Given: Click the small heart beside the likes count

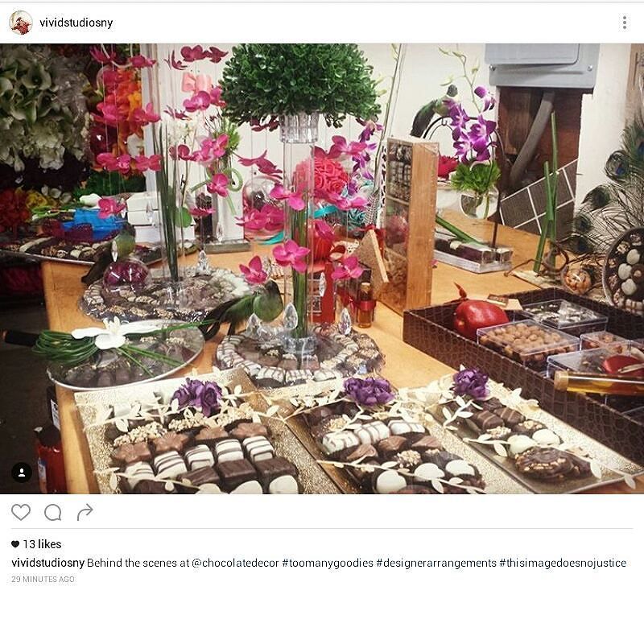Looking at the screenshot, I should (15, 544).
